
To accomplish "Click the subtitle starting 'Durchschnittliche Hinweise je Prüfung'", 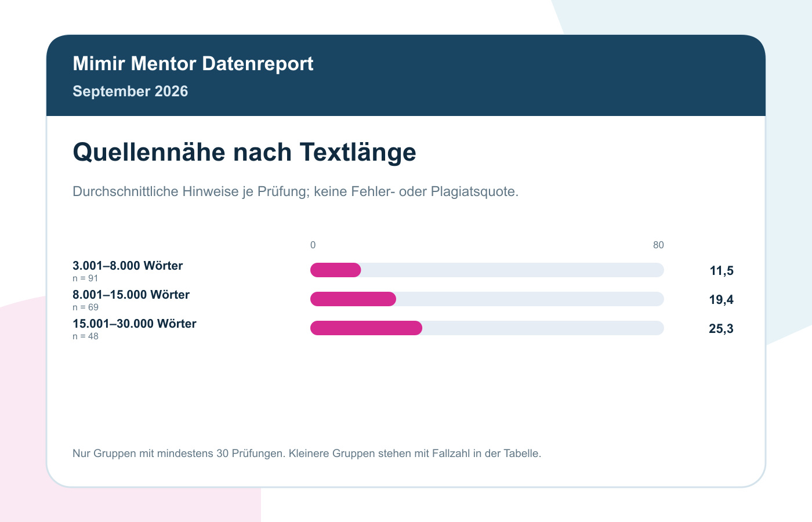I will coord(295,192).
